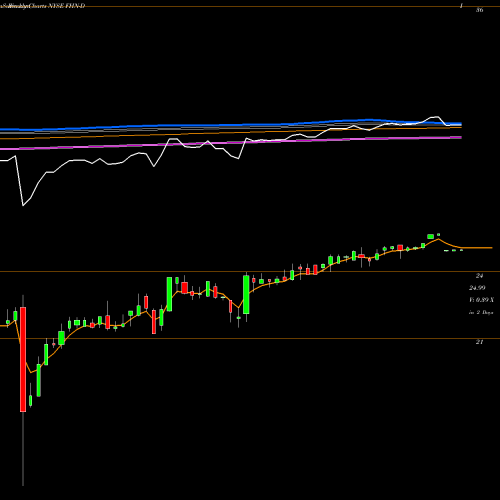Click the volume value starting "V:"
This screenshot has width=500, height=500.
(481, 300)
